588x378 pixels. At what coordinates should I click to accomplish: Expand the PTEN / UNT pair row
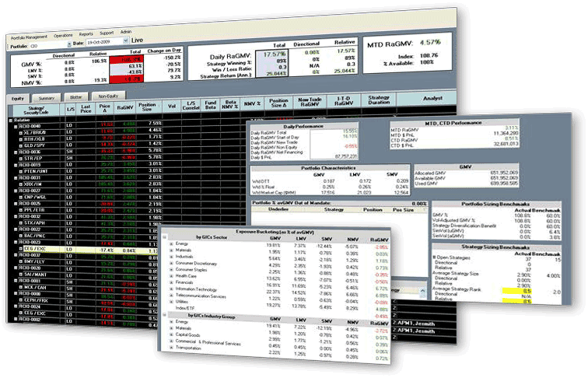21,172
